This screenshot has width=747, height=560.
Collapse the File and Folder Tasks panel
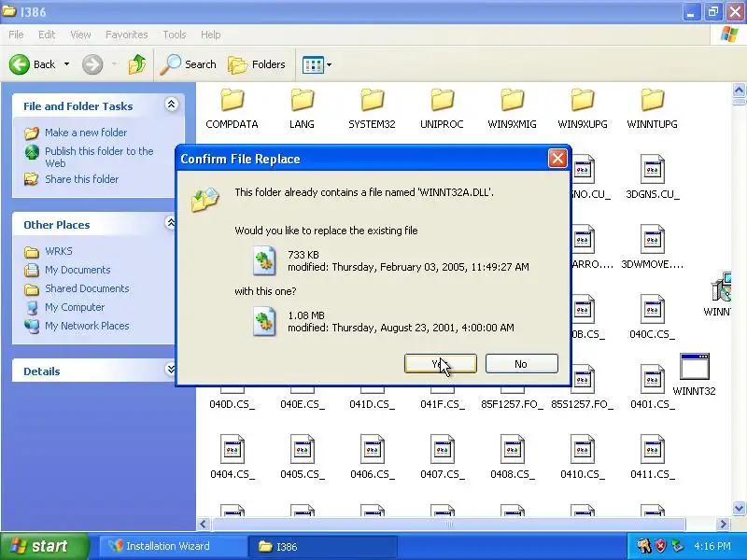pos(171,105)
